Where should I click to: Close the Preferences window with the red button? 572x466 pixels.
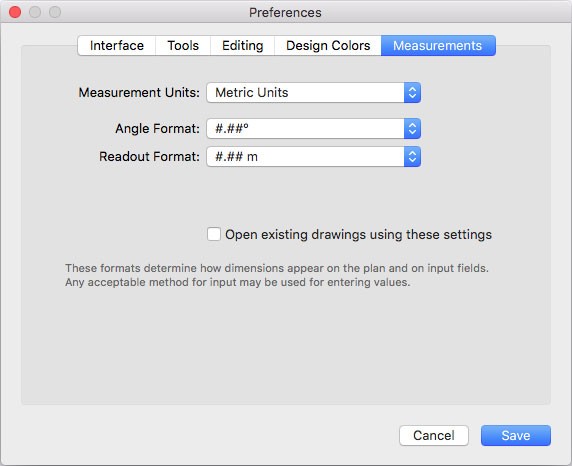[x=15, y=12]
